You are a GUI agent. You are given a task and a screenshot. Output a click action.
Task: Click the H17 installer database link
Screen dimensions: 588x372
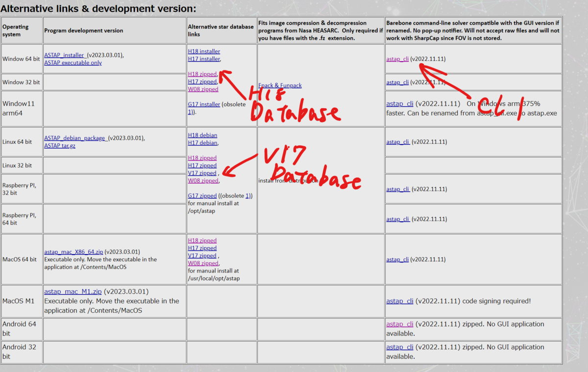[x=204, y=59]
